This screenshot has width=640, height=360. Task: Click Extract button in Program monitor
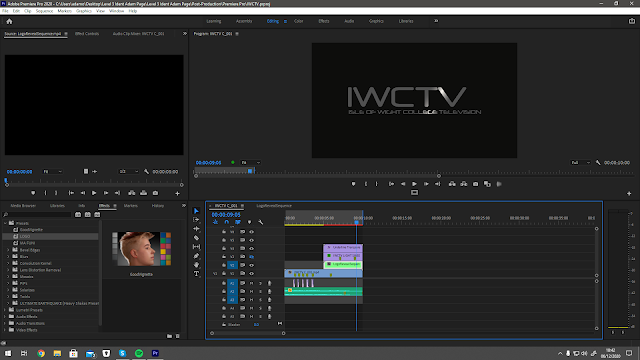click(464, 184)
